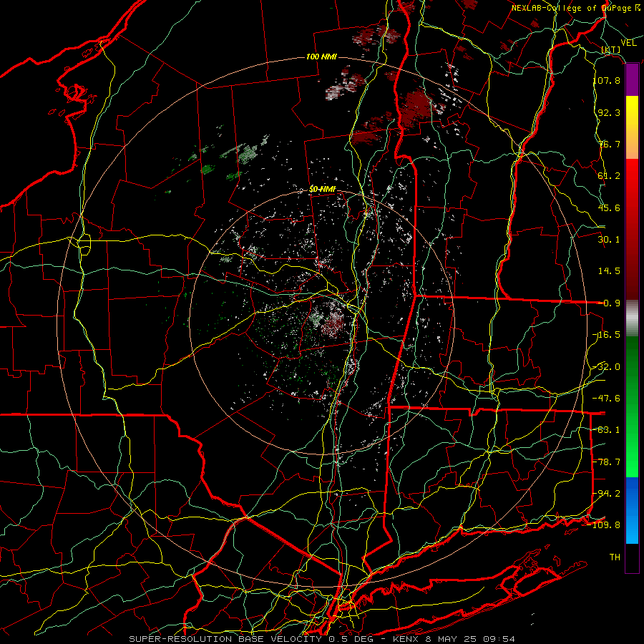Click the [KT] units label
Viewport: 644px width, 644px height.
(611, 49)
